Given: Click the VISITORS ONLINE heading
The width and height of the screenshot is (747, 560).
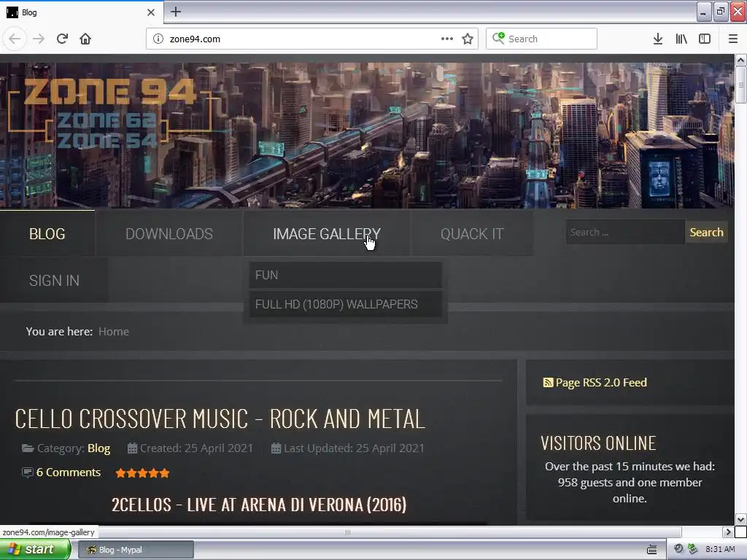Looking at the screenshot, I should 598,443.
